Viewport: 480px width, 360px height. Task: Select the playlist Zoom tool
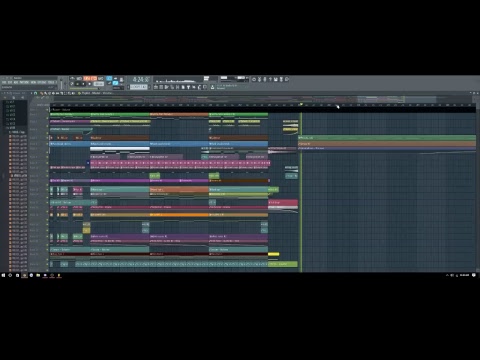pos(69,93)
